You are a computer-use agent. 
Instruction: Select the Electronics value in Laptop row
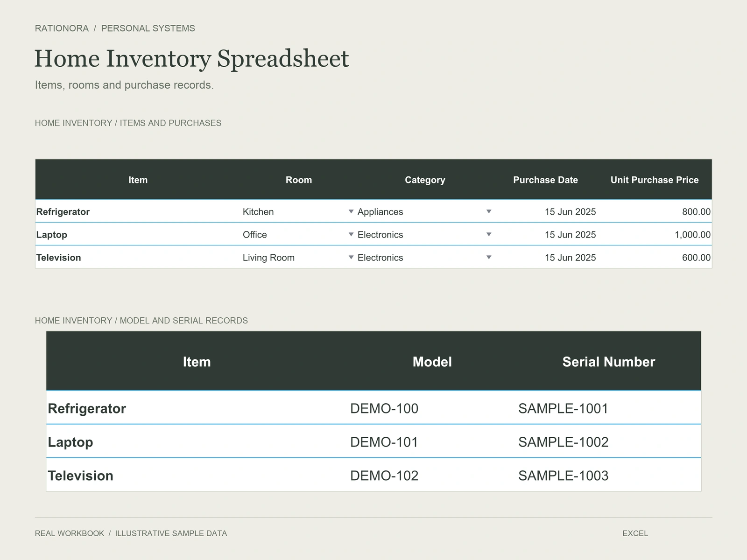[x=380, y=235]
